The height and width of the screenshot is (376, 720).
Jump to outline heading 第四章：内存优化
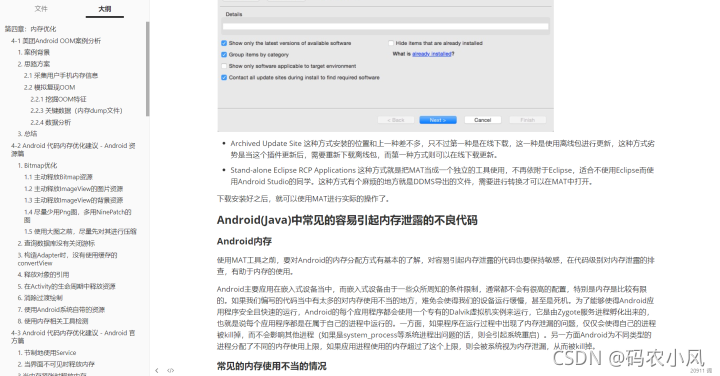[30, 29]
